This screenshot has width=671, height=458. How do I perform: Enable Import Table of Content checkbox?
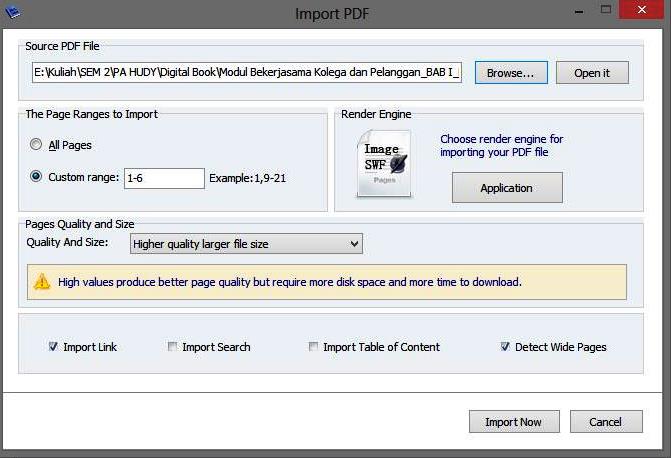click(x=313, y=346)
